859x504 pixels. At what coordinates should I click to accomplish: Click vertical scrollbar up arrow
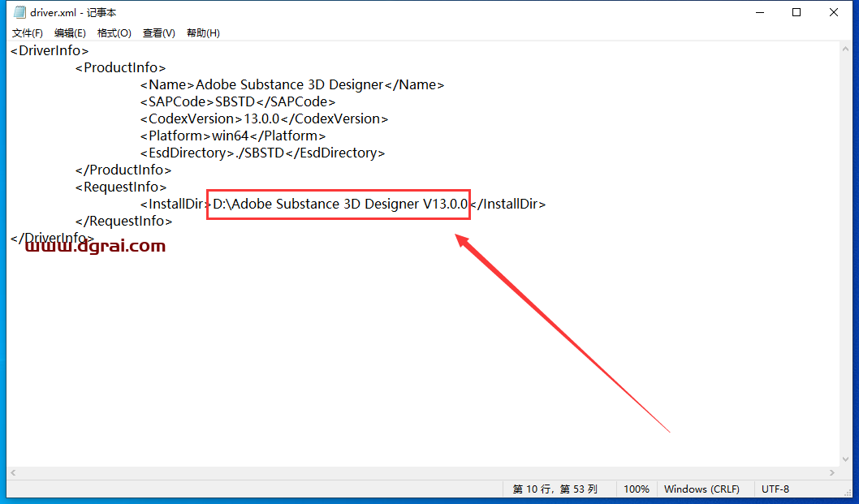845,49
